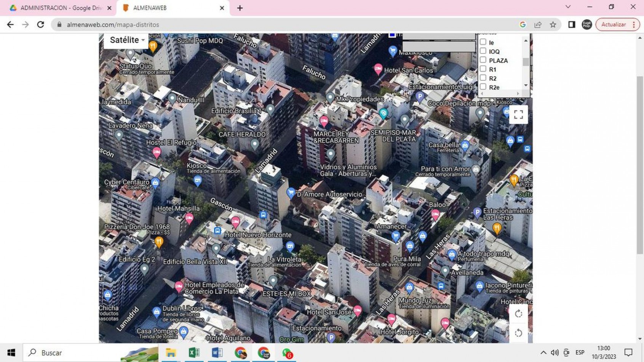
Task: Reload the current page
Action: click(41, 25)
